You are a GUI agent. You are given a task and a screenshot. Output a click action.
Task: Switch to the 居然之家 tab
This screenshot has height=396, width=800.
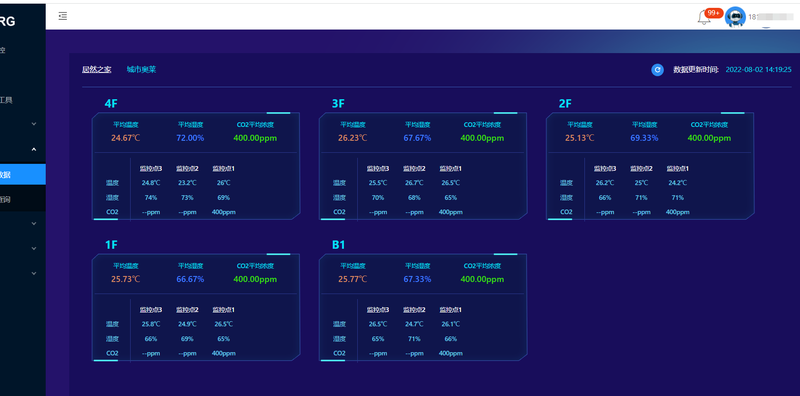[96, 69]
